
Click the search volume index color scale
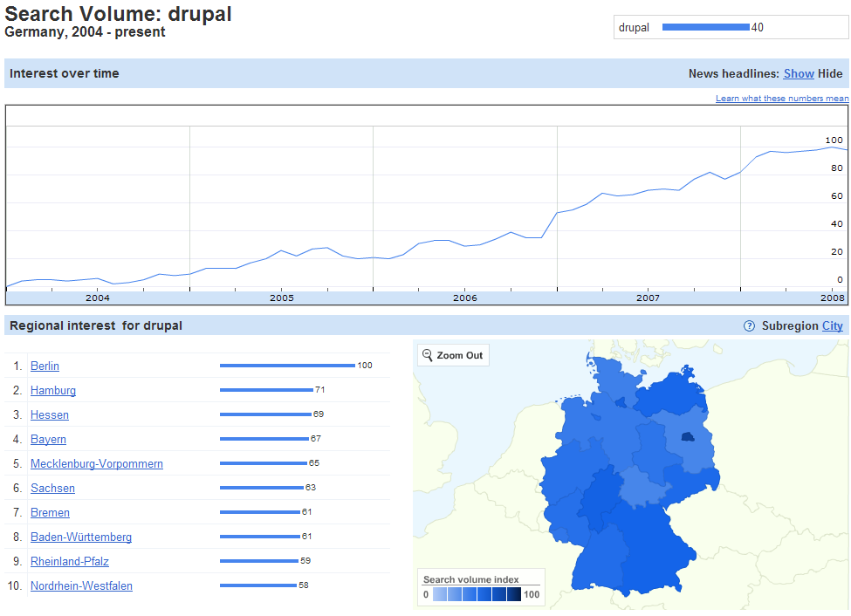coord(477,595)
